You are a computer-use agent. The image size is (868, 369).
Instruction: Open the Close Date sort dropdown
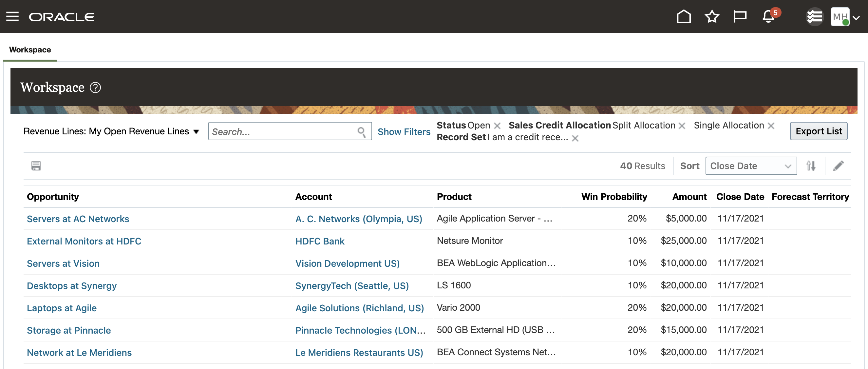(751, 166)
